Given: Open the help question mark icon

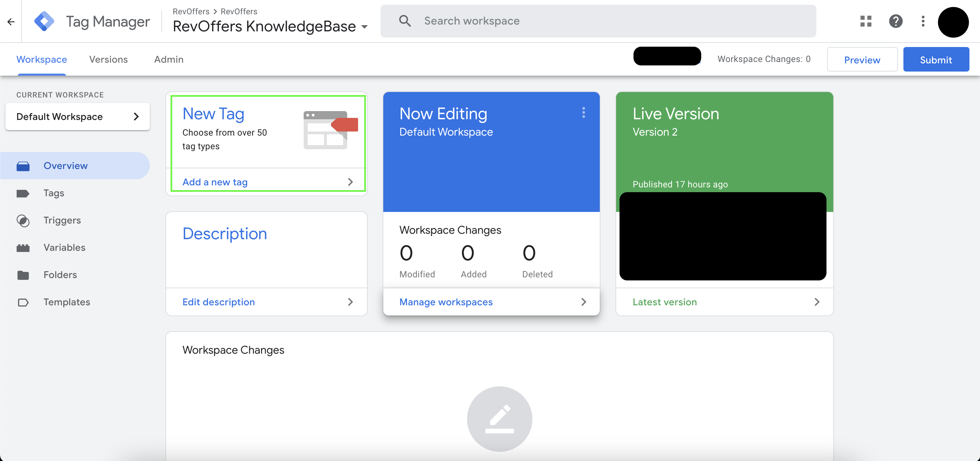Looking at the screenshot, I should pyautogui.click(x=896, y=21).
